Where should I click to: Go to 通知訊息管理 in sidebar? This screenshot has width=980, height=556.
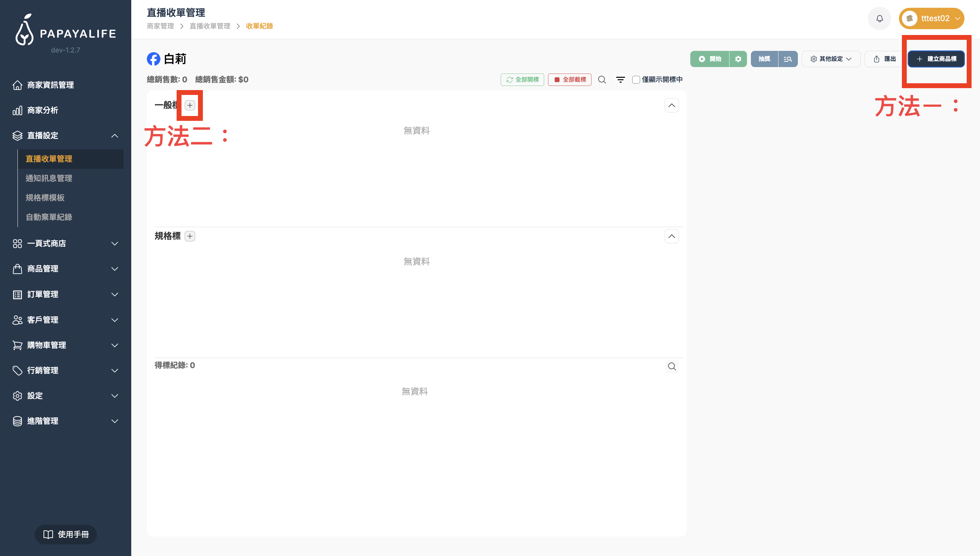coord(49,178)
